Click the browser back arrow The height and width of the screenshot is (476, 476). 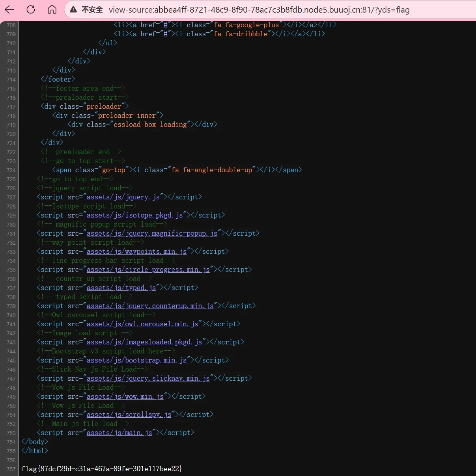click(x=9, y=10)
